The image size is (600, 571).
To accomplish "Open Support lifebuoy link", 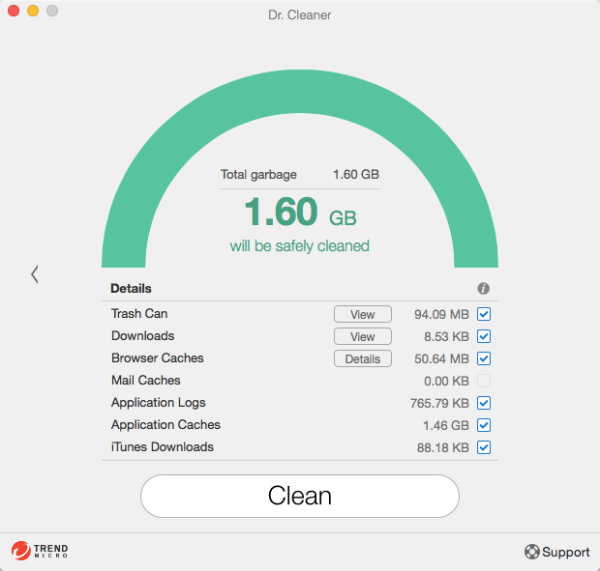I will [x=557, y=551].
